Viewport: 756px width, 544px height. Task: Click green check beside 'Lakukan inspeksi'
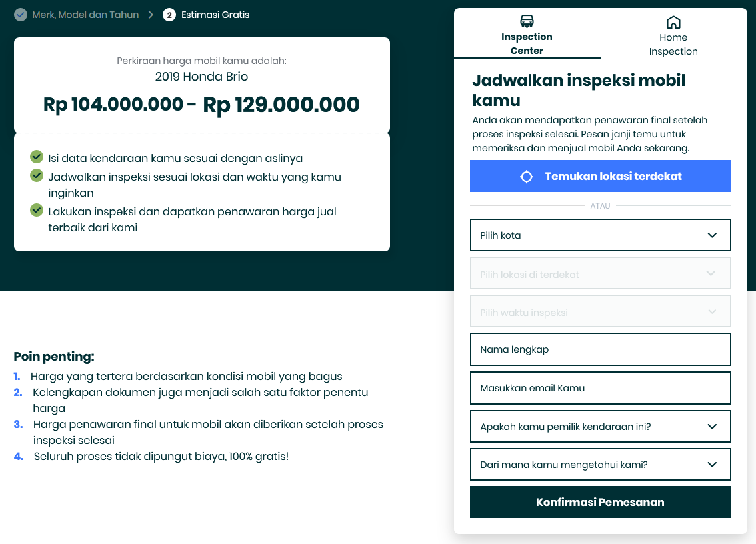pyautogui.click(x=37, y=210)
